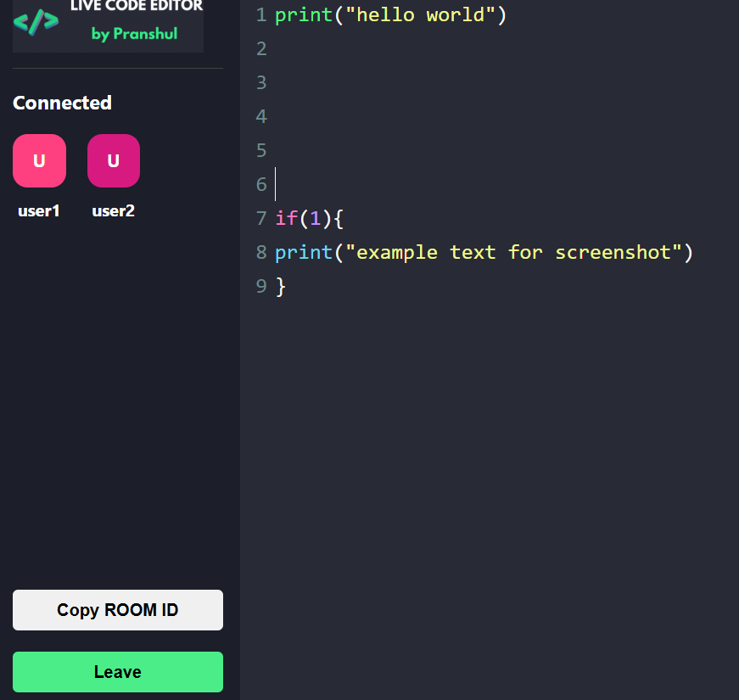Click the Connected heading
Image resolution: width=739 pixels, height=700 pixels.
tap(62, 103)
